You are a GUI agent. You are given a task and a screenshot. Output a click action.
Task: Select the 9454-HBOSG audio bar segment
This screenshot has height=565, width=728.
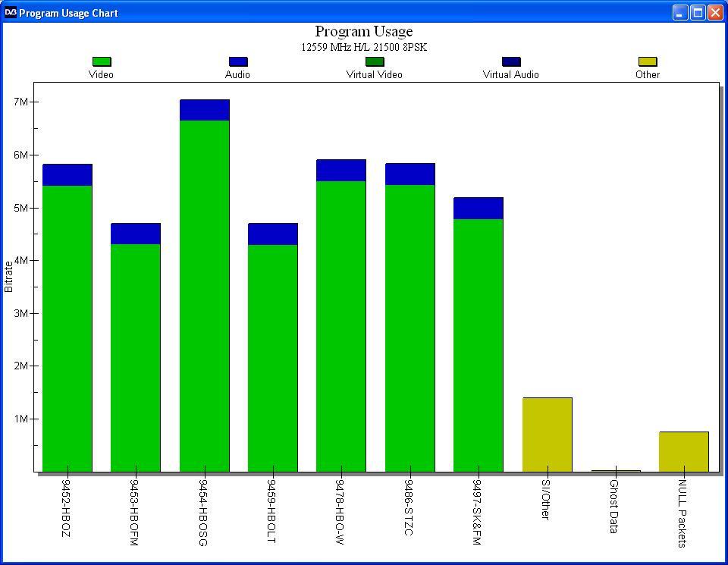point(204,110)
